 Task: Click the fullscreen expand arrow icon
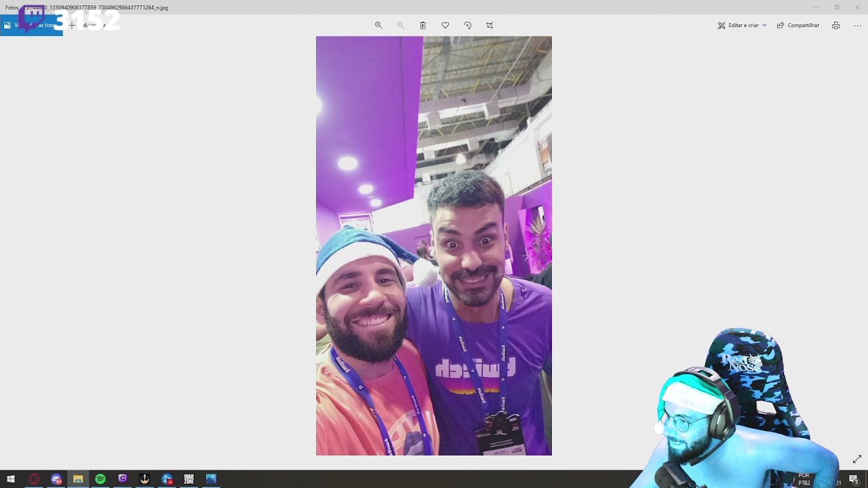(857, 459)
